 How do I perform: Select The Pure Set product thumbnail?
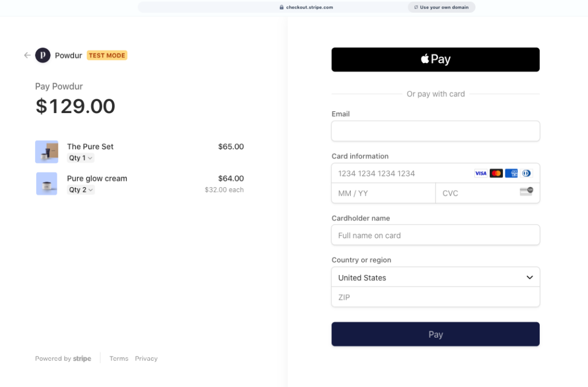pos(47,152)
